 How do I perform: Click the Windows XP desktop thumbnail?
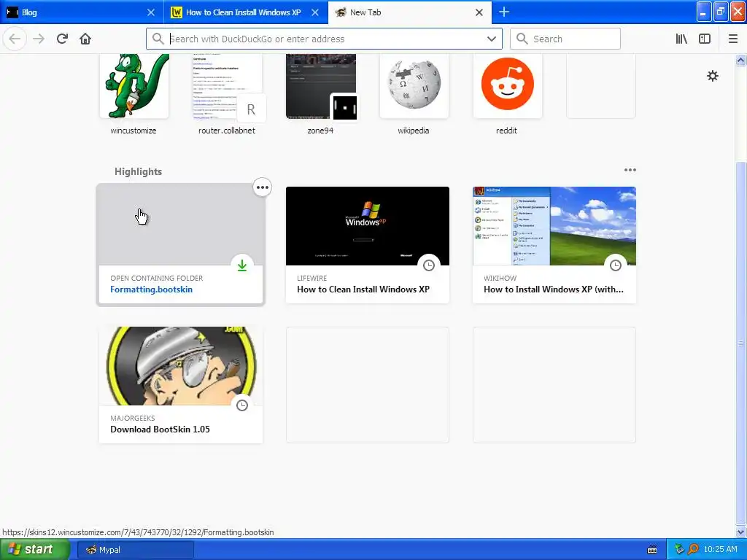[554, 226]
